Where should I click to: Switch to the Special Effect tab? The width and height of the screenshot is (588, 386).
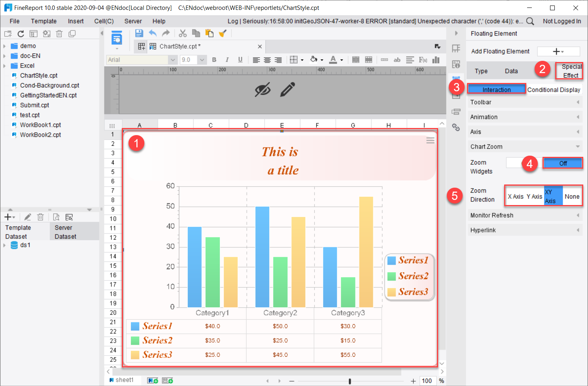[x=569, y=70]
